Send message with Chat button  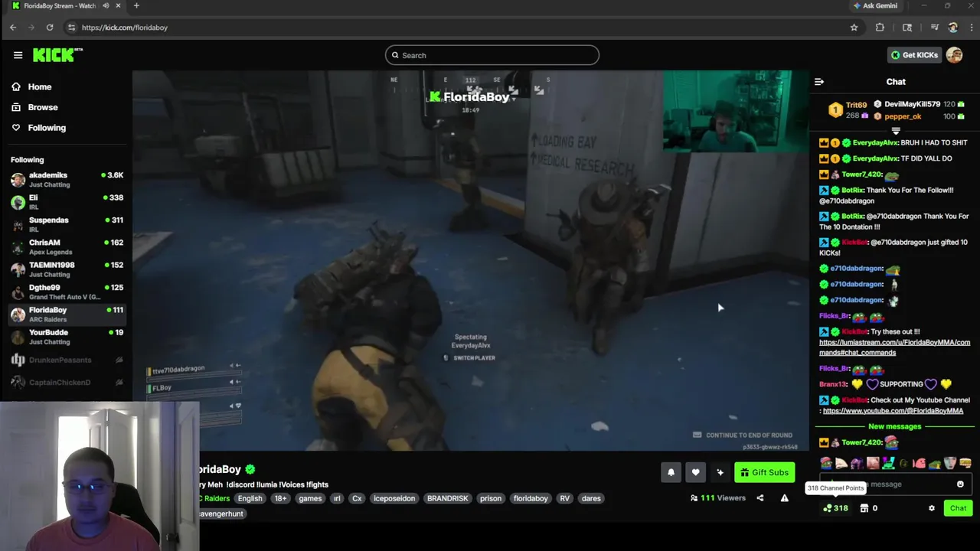click(x=958, y=508)
